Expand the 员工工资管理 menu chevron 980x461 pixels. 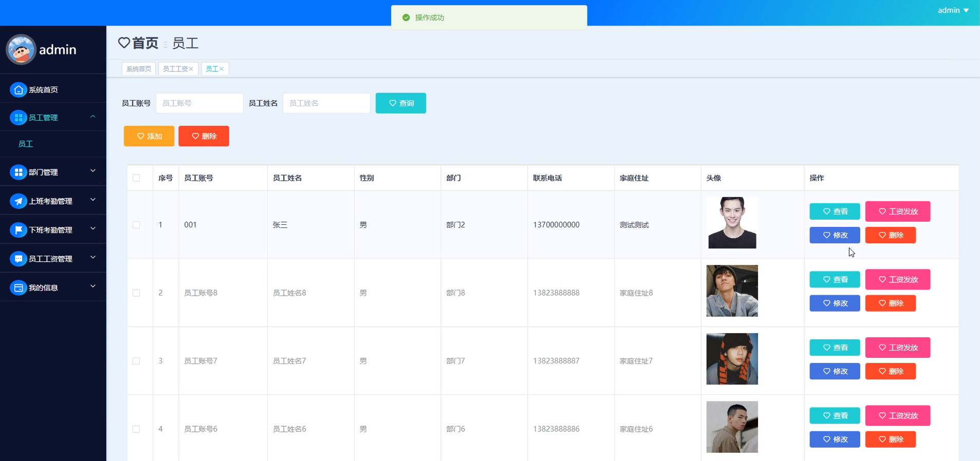tap(93, 257)
